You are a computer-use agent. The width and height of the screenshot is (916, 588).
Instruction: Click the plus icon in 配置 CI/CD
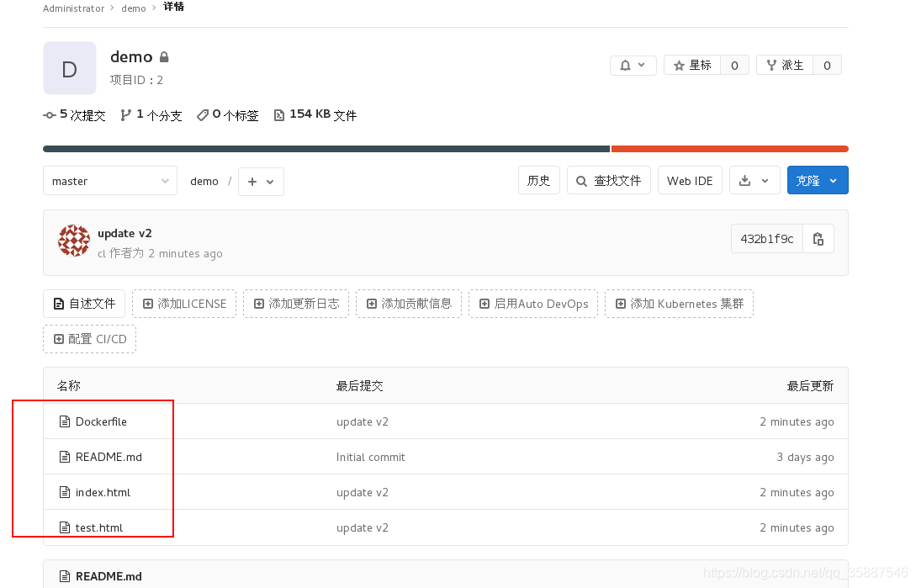tap(58, 339)
